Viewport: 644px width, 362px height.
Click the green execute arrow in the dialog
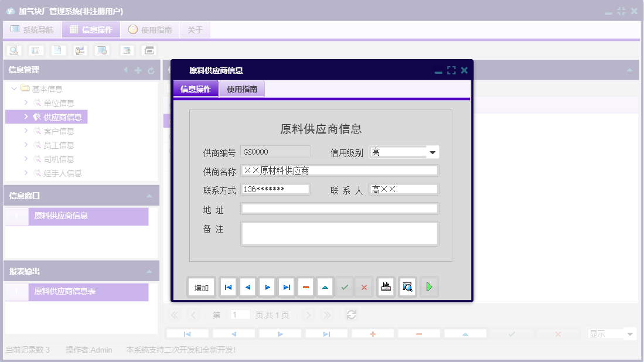(428, 286)
